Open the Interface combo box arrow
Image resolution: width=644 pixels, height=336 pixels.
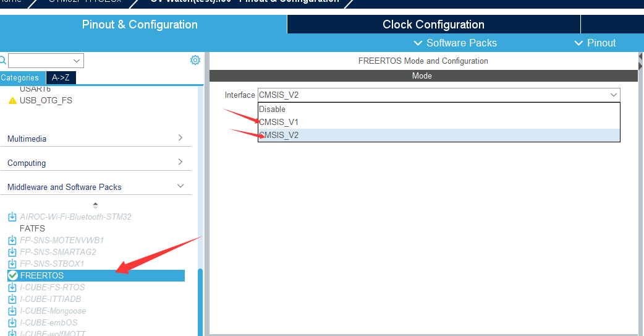614,95
